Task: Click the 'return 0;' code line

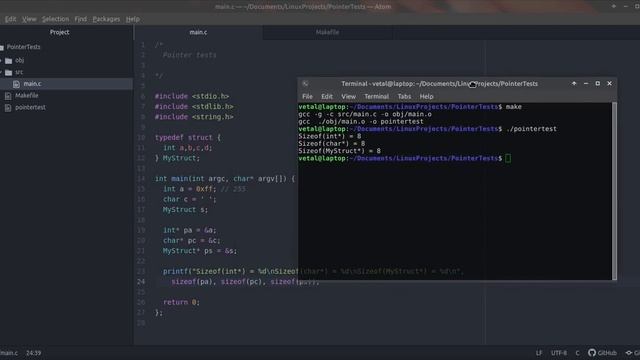Action: [x=181, y=302]
